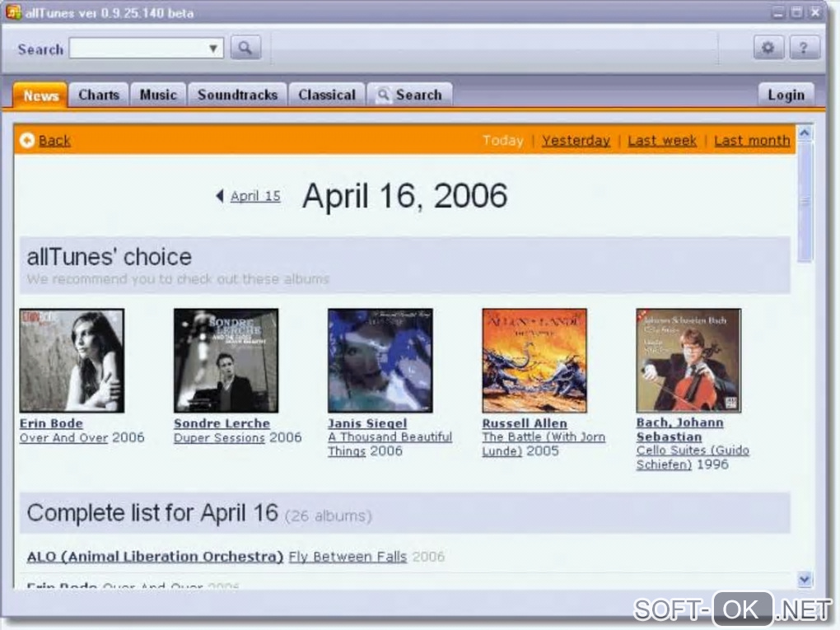The width and height of the screenshot is (840, 630).
Task: Open the Charts tab
Action: 99,95
